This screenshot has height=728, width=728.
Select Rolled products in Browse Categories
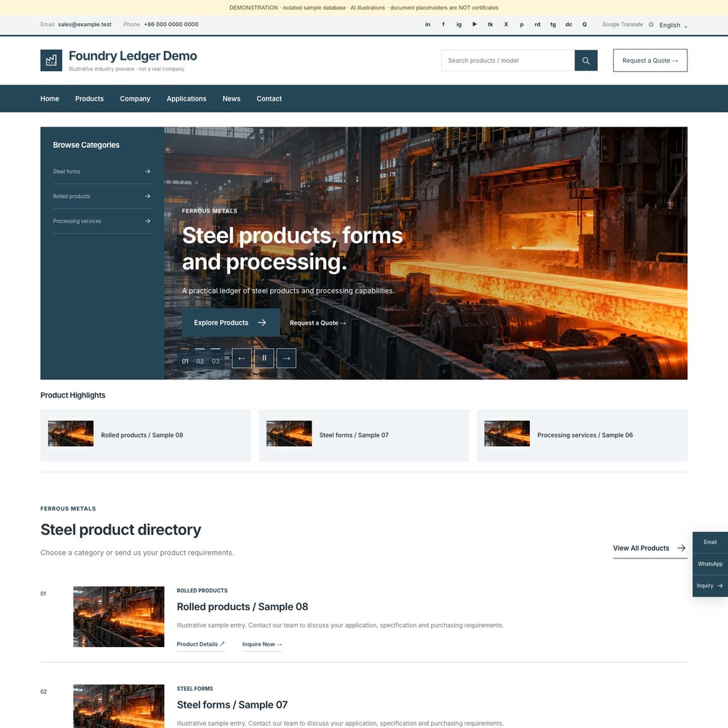(102, 196)
